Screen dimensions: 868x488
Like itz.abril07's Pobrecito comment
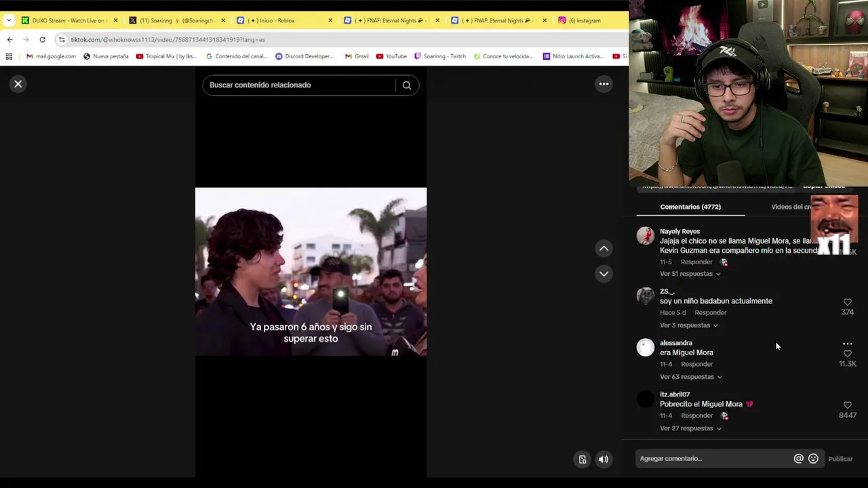pos(848,405)
